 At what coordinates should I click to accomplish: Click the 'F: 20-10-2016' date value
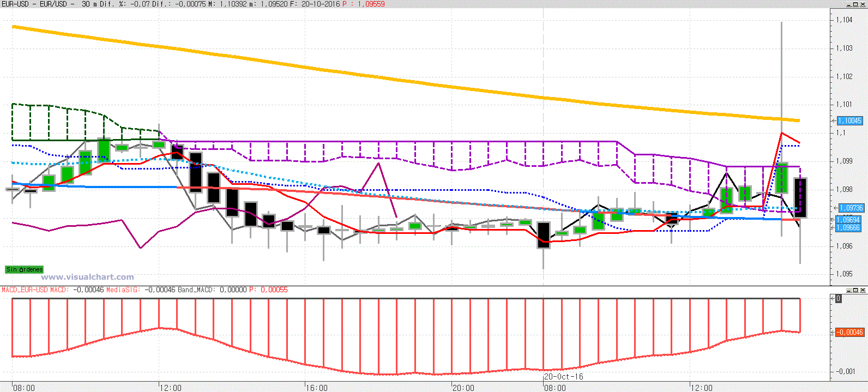[315, 4]
